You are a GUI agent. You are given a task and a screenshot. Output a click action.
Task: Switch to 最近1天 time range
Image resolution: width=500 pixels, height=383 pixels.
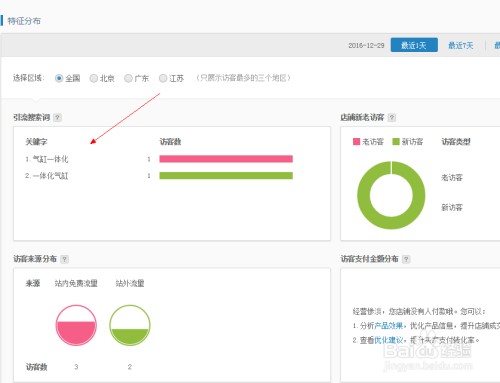click(x=414, y=45)
